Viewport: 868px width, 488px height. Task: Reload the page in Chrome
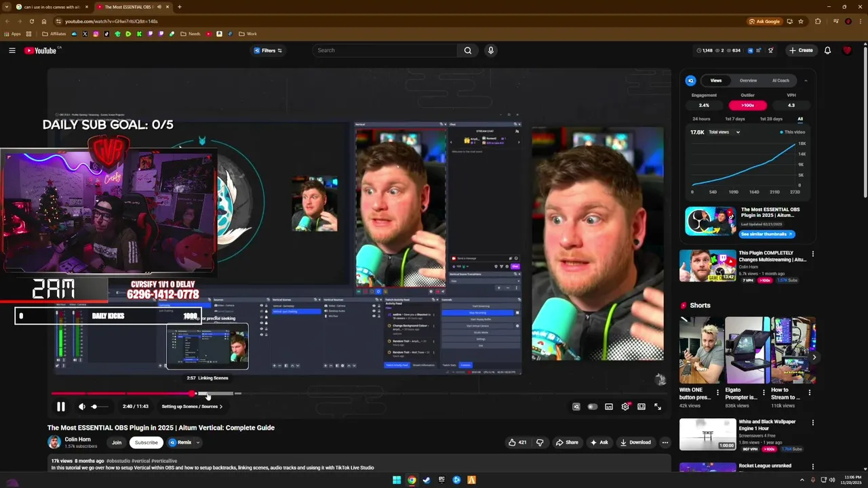point(32,21)
